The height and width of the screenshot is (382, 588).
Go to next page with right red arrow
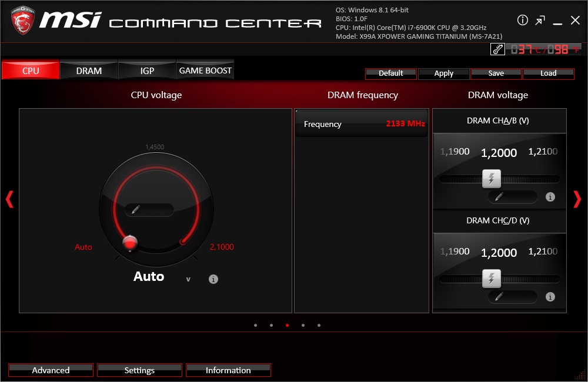[x=577, y=199]
